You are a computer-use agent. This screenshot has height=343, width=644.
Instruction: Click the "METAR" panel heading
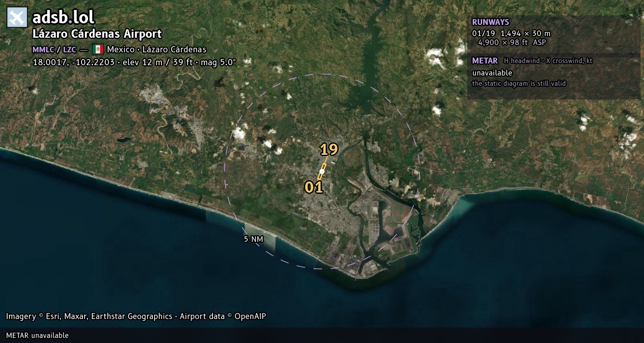coord(485,61)
